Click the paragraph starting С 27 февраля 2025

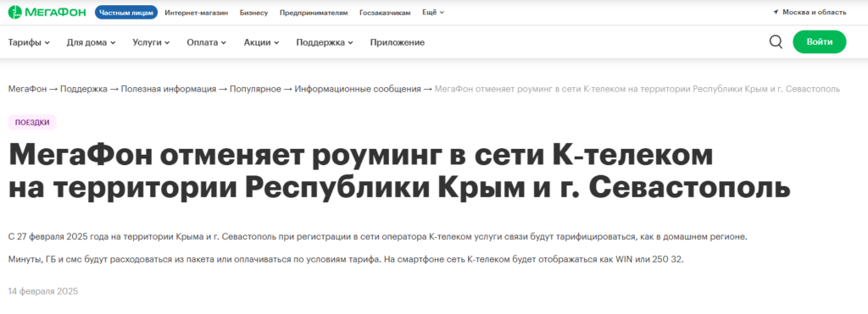pyautogui.click(x=378, y=237)
